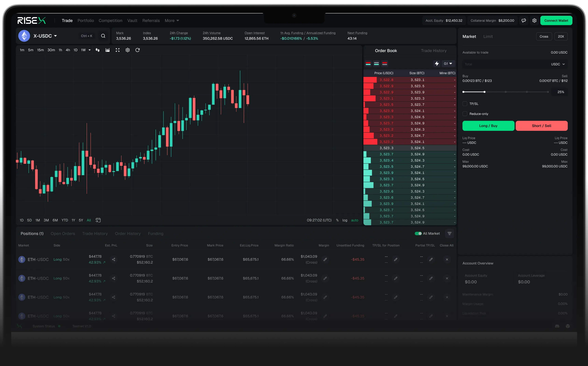Image resolution: width=588 pixels, height=366 pixels.
Task: Open the Portfolio page
Action: (86, 21)
